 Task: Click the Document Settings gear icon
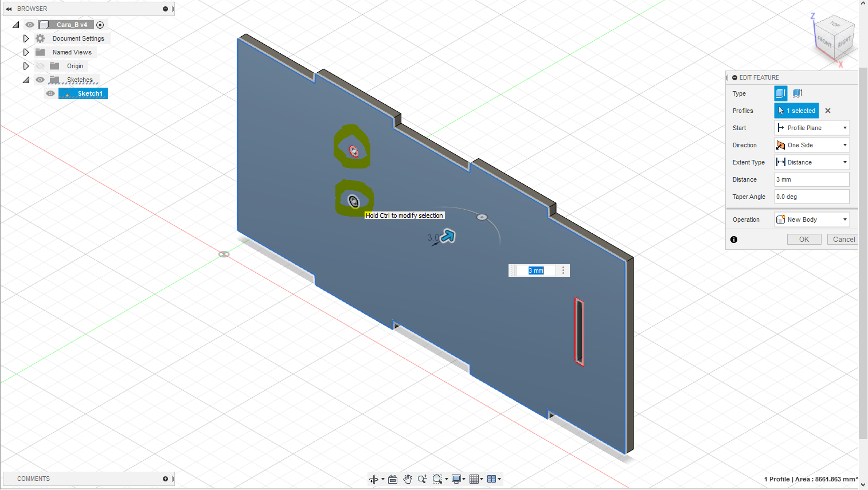coord(40,38)
